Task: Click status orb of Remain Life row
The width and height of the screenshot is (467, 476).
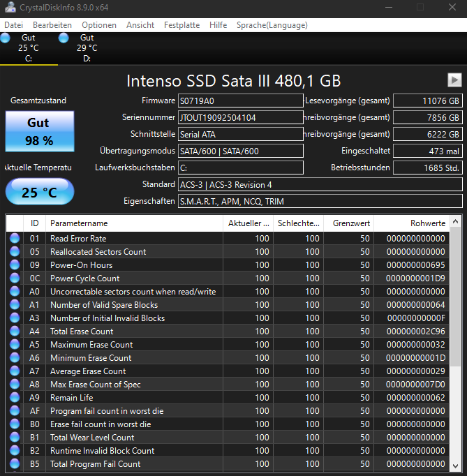Action: (15, 397)
